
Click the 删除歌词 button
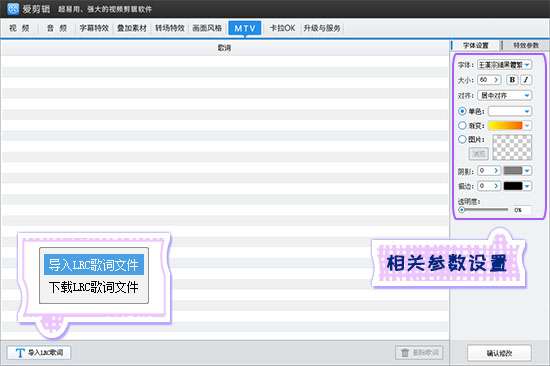(419, 353)
